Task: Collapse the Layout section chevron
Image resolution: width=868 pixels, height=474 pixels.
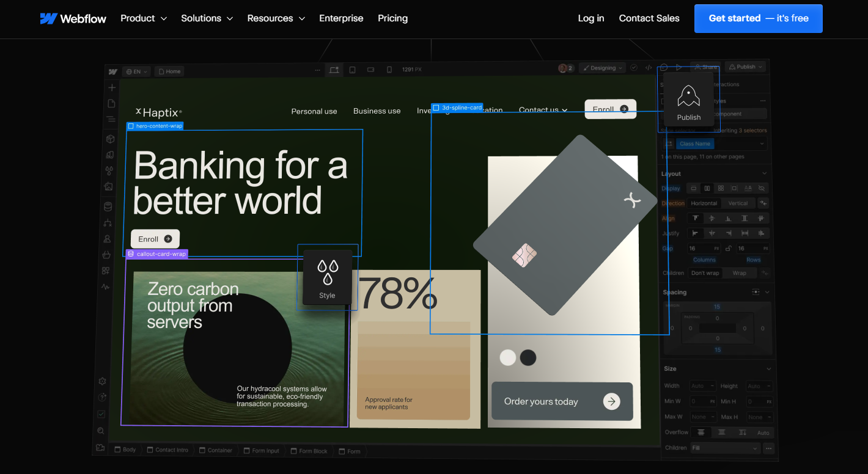Action: click(765, 174)
